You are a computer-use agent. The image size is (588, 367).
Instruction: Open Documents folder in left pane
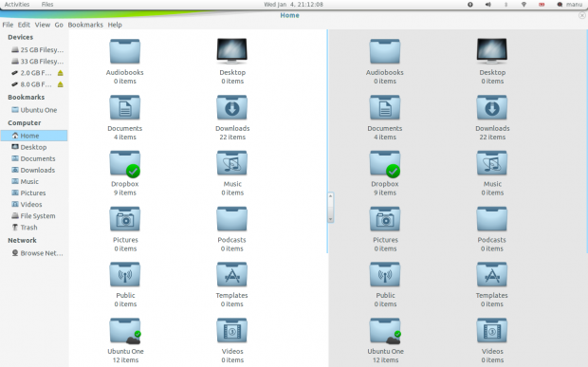point(125,107)
